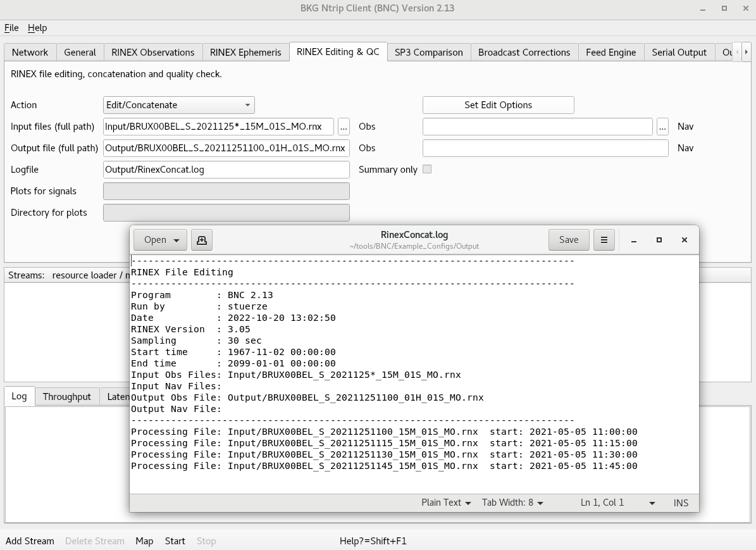Open the Tab Width dropdown
This screenshot has height=550, width=756.
512,503
